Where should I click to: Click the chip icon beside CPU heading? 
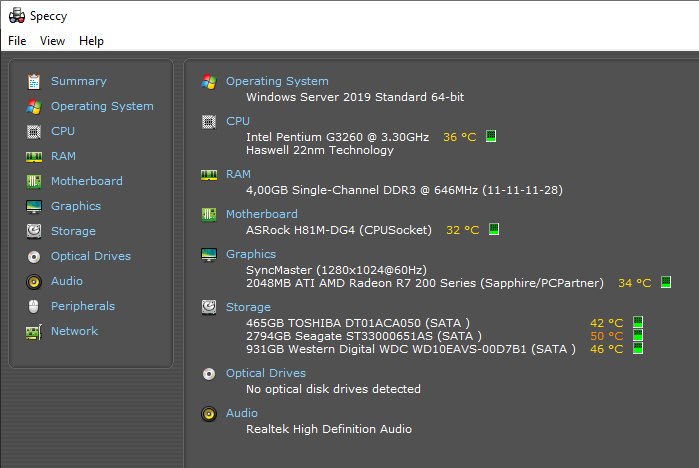pos(209,122)
